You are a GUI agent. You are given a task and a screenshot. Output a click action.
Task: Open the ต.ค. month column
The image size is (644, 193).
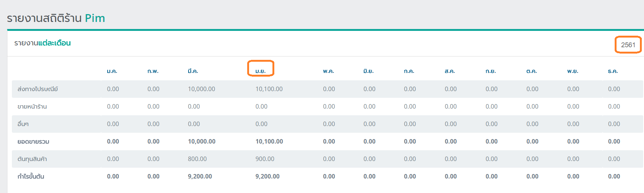(531, 71)
